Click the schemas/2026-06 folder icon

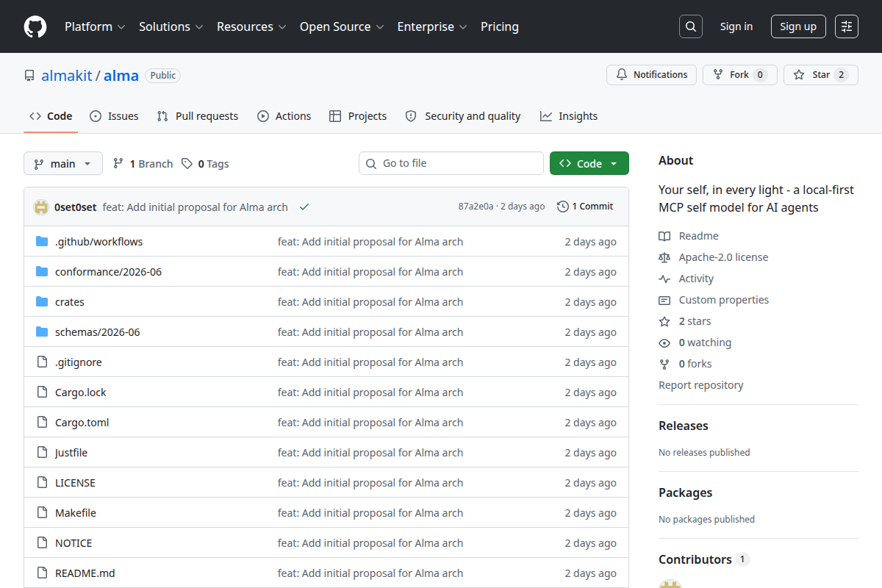tap(42, 332)
